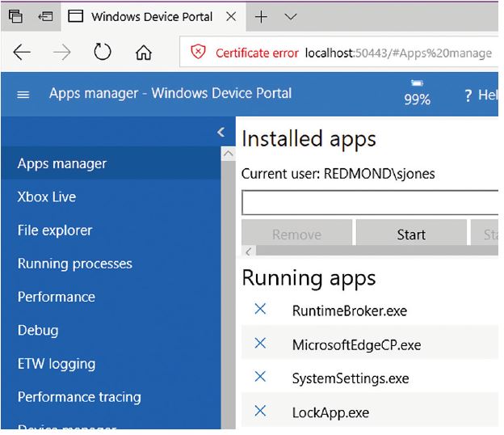
Task: Kill MicrosoftEdgeCP.exe using X icon
Action: tap(260, 344)
